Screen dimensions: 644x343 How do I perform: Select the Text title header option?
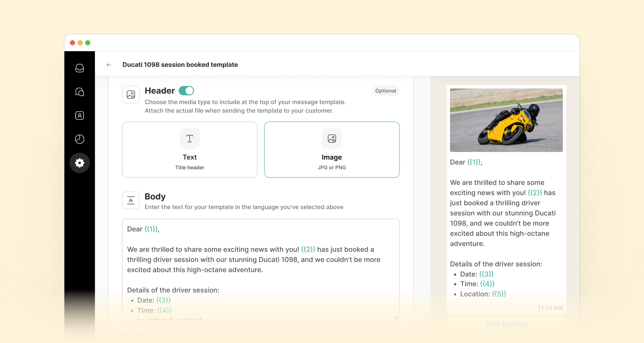(190, 150)
